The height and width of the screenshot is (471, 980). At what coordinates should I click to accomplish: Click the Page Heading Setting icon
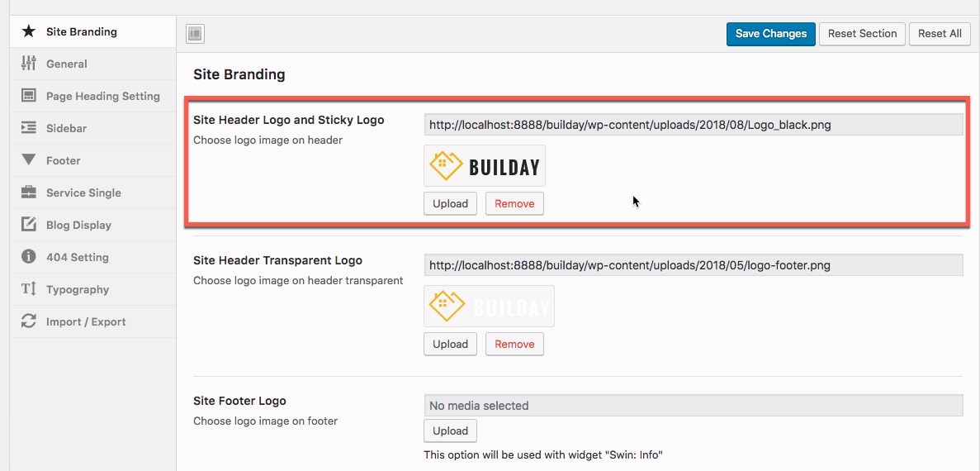point(29,96)
